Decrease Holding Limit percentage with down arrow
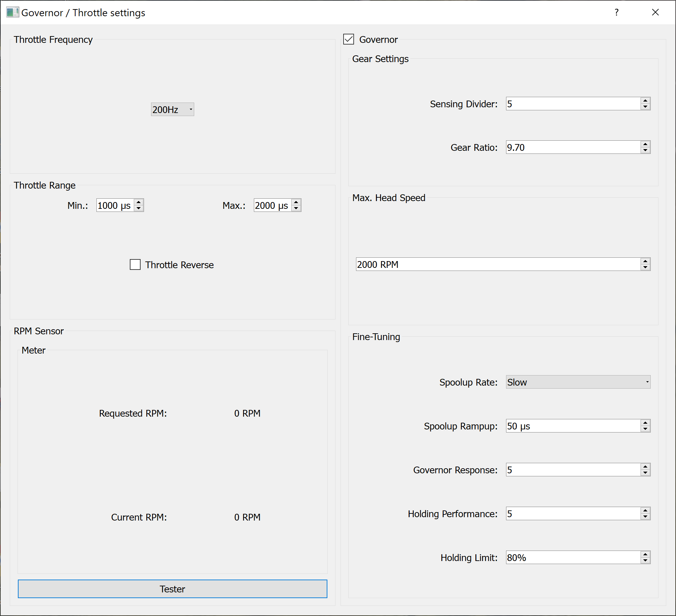Viewport: 676px width, 616px height. tap(645, 561)
